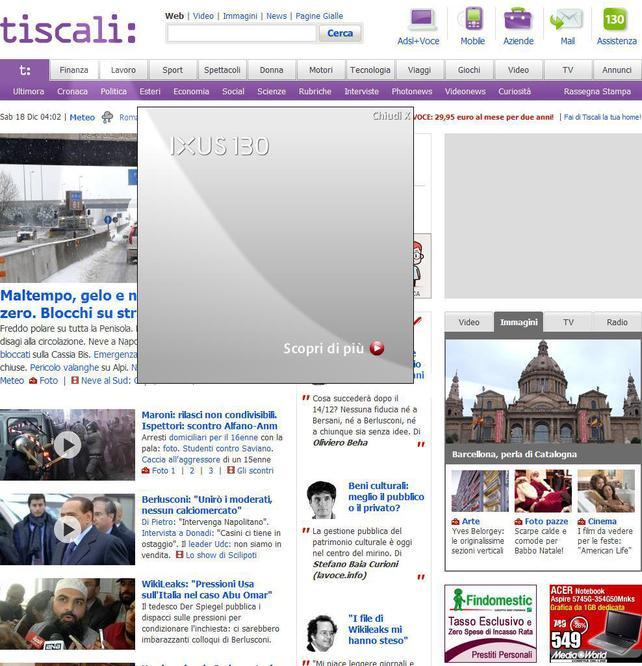The image size is (642, 666).
Task: Click the Fai di Tiscali la tua home link
Action: (602, 117)
